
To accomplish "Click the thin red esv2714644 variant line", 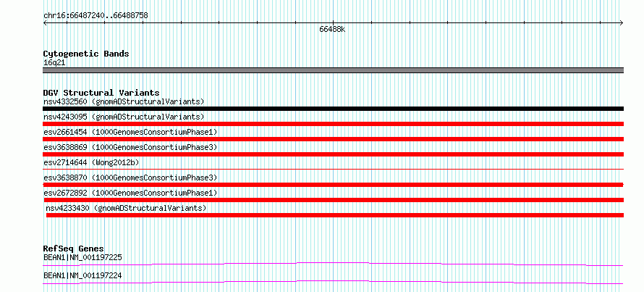I will 333,169.
